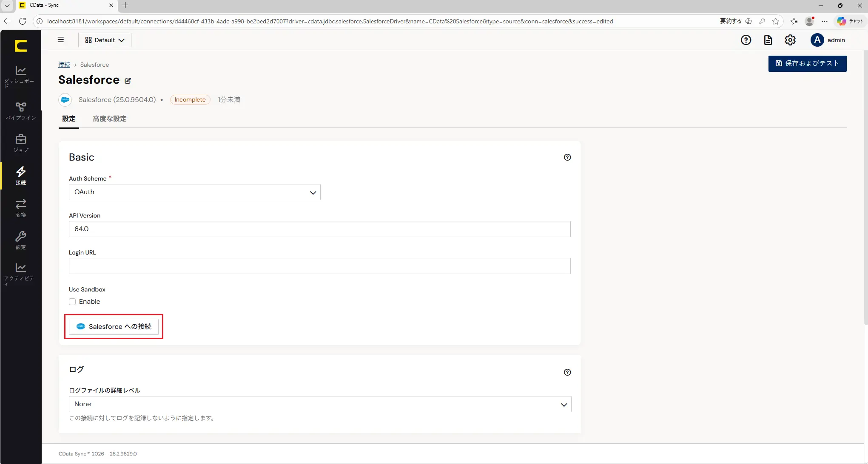
Task: Click Salesforce への接続 button
Action: [x=114, y=326]
